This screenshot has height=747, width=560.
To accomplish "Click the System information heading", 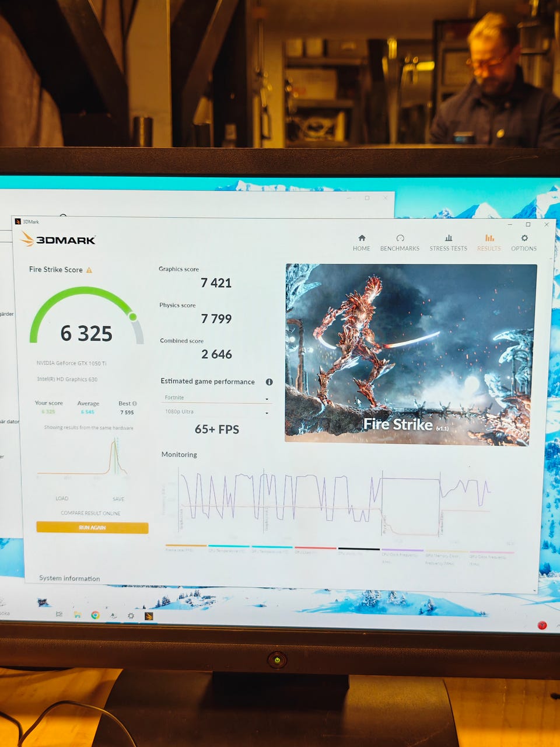I will click(69, 578).
